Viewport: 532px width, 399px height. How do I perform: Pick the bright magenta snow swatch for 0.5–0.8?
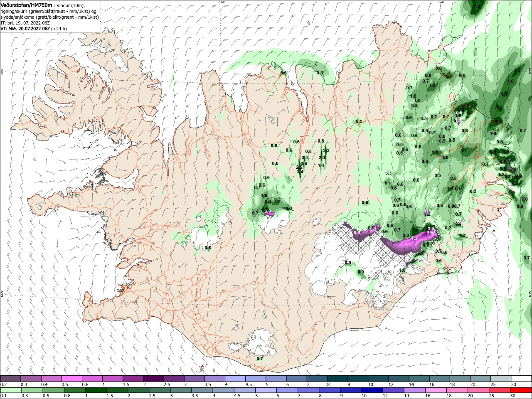pyautogui.click(x=71, y=379)
